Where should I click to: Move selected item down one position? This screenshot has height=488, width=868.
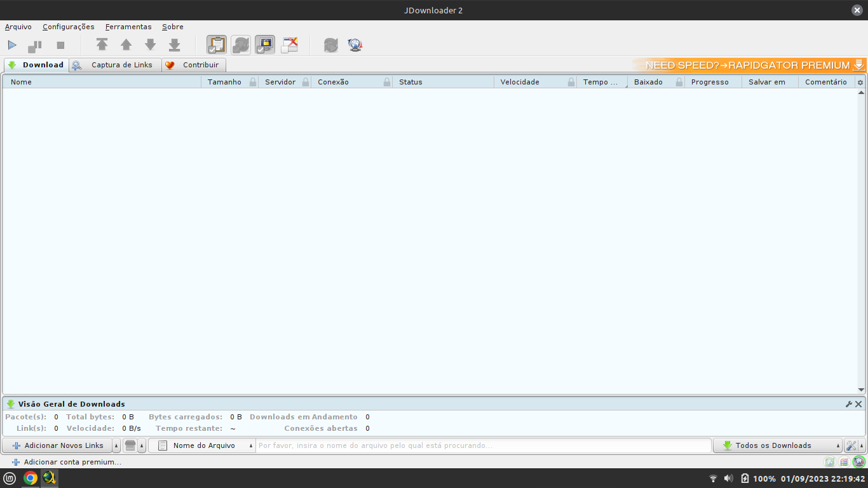point(150,44)
